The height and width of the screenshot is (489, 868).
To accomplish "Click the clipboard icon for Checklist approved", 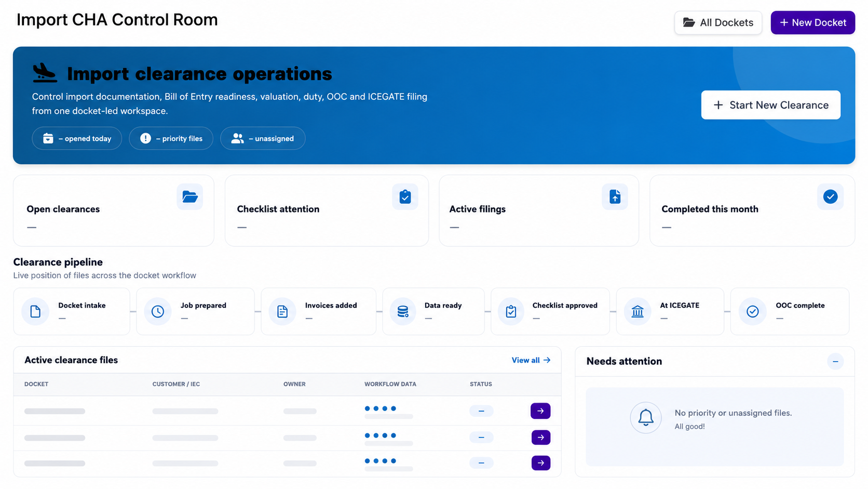I will coord(511,311).
